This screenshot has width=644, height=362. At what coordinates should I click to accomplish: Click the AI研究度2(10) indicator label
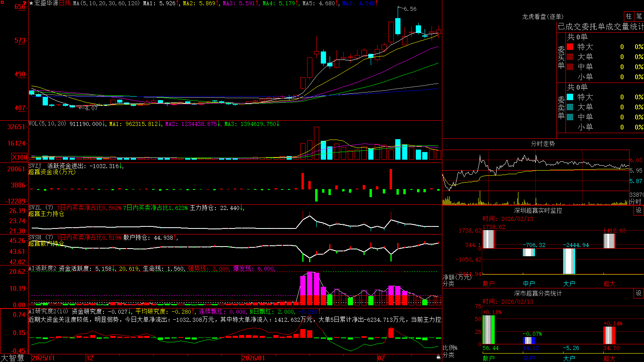48,311
